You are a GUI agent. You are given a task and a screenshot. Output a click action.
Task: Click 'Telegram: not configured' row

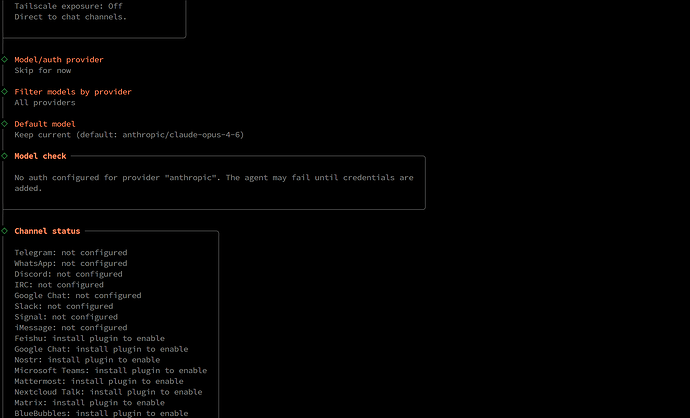tap(71, 253)
